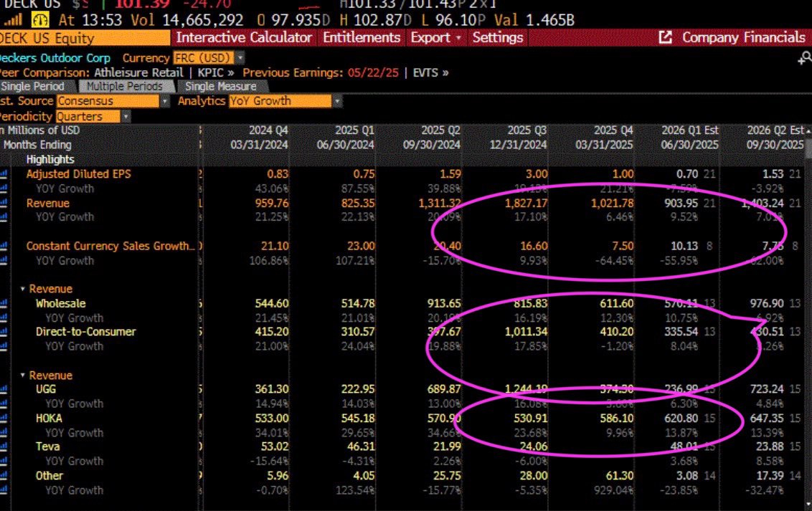The image size is (812, 511).
Task: Click the Other value 61.30
Action: click(x=619, y=476)
